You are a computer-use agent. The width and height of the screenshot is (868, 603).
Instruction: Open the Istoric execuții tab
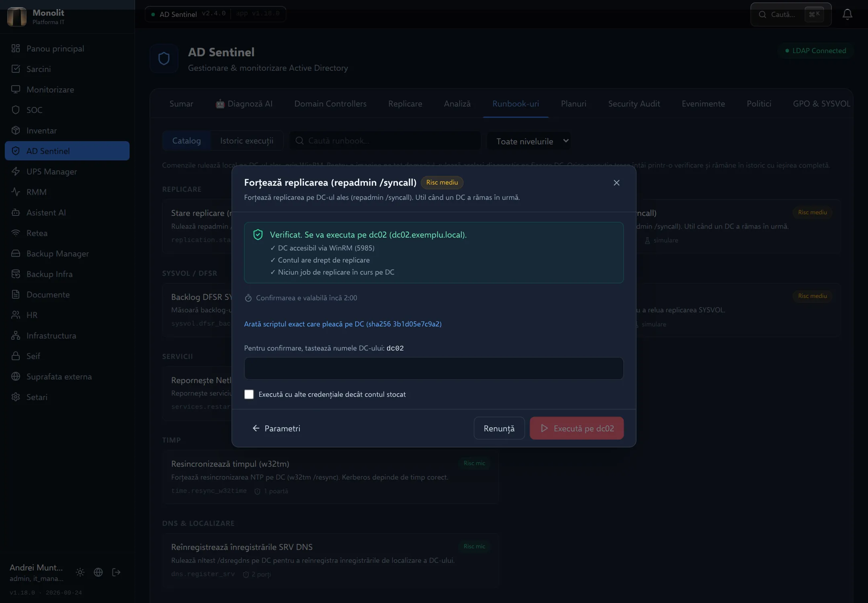[x=247, y=141]
